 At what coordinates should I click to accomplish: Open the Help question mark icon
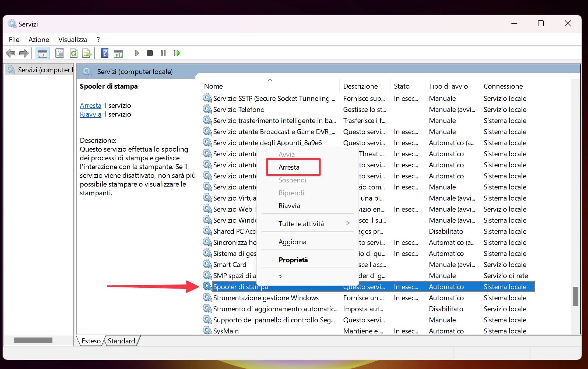click(x=104, y=53)
